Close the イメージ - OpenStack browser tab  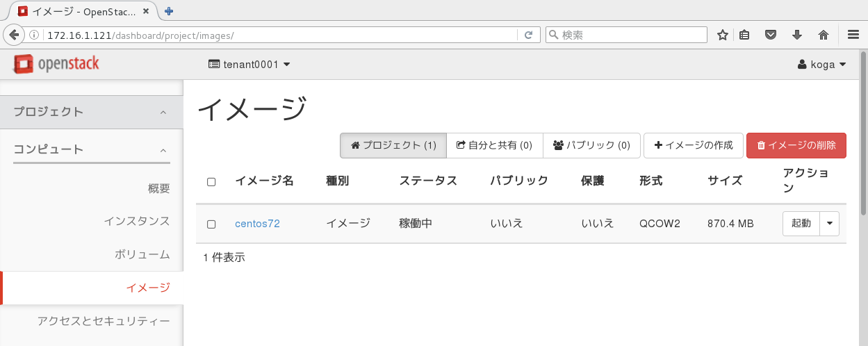(147, 10)
